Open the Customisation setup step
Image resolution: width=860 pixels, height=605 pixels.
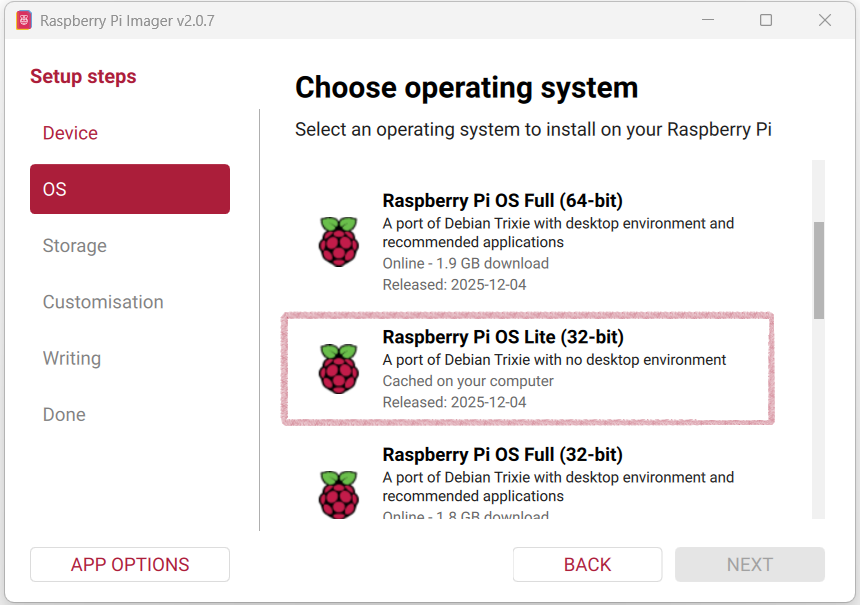(x=102, y=301)
